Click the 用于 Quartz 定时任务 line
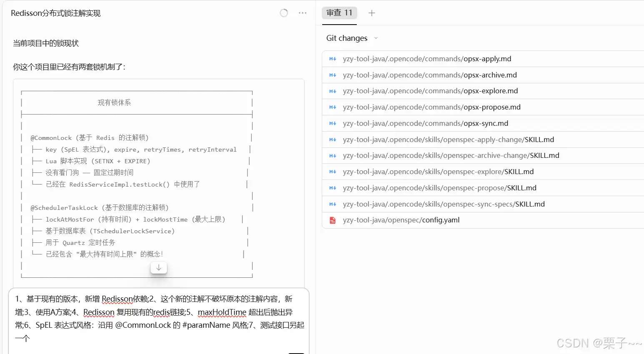The image size is (644, 354). click(80, 242)
